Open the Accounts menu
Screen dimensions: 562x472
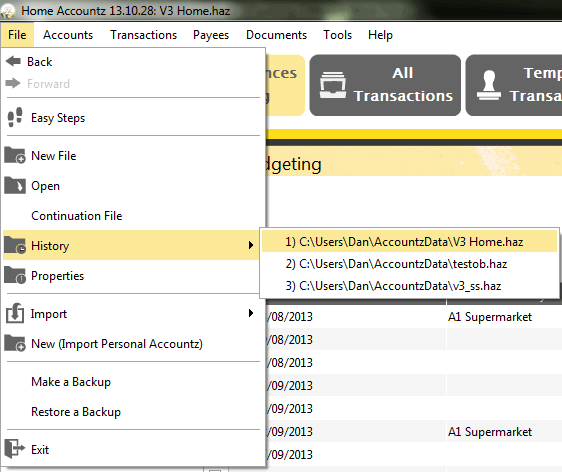point(68,35)
